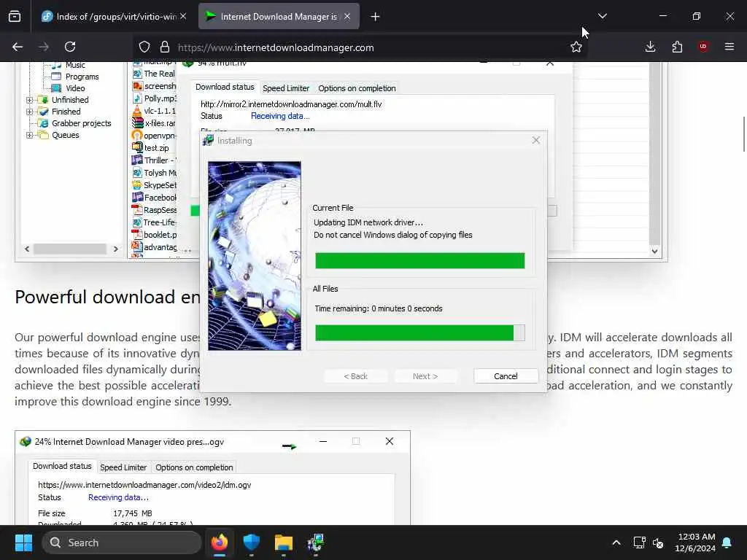The height and width of the screenshot is (560, 747).
Task: Click the network tray icon
Action: pyautogui.click(x=639, y=542)
